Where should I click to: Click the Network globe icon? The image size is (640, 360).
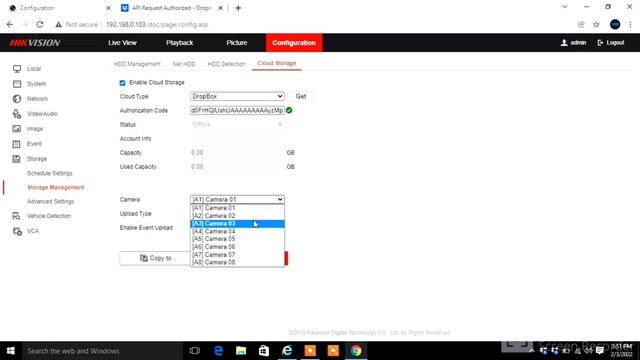17,99
